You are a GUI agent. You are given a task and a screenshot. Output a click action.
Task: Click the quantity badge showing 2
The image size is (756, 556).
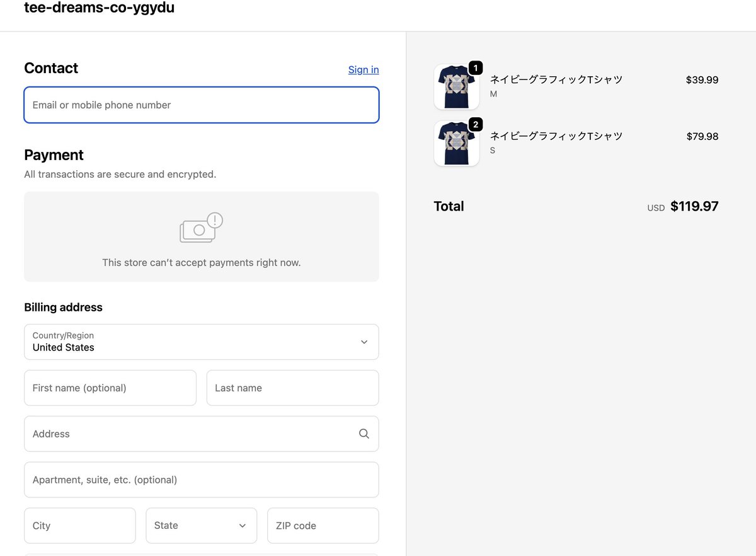pos(475,125)
